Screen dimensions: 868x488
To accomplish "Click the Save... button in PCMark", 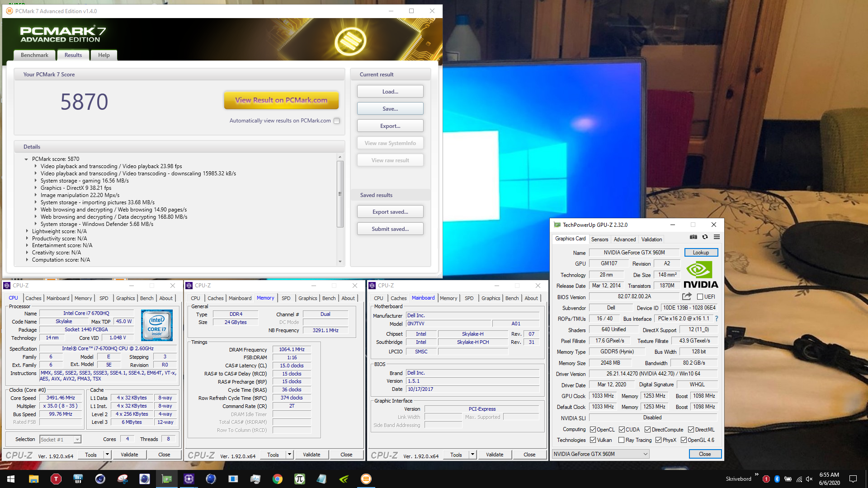I will pyautogui.click(x=390, y=109).
